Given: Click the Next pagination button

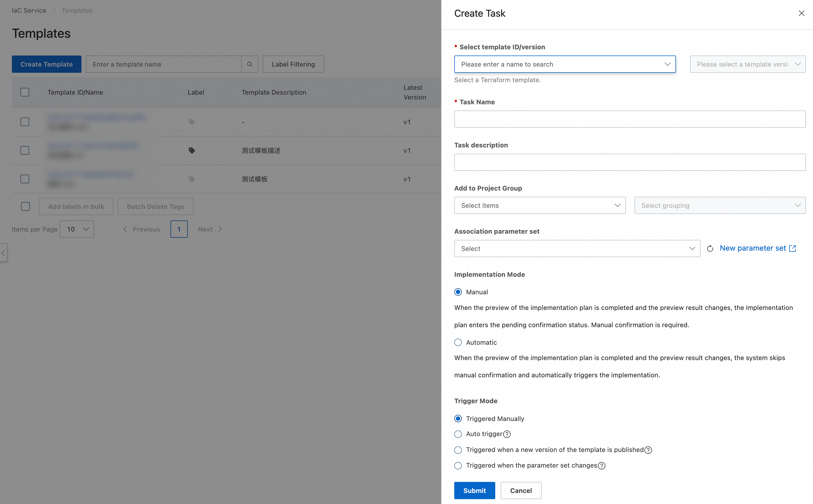Looking at the screenshot, I should [210, 229].
